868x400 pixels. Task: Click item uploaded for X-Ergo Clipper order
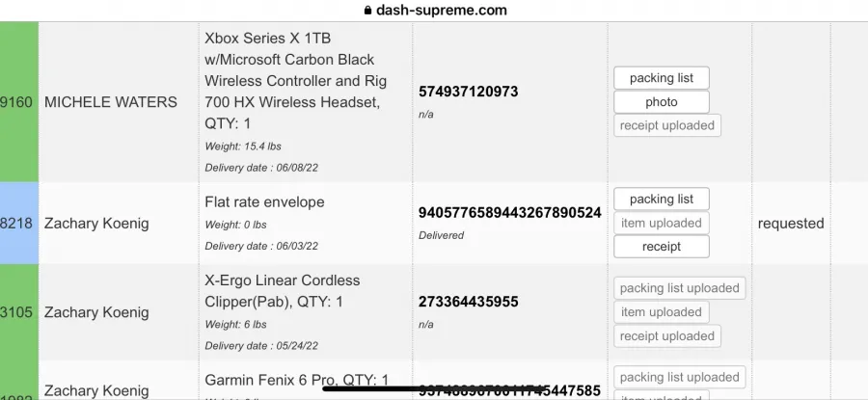click(661, 312)
